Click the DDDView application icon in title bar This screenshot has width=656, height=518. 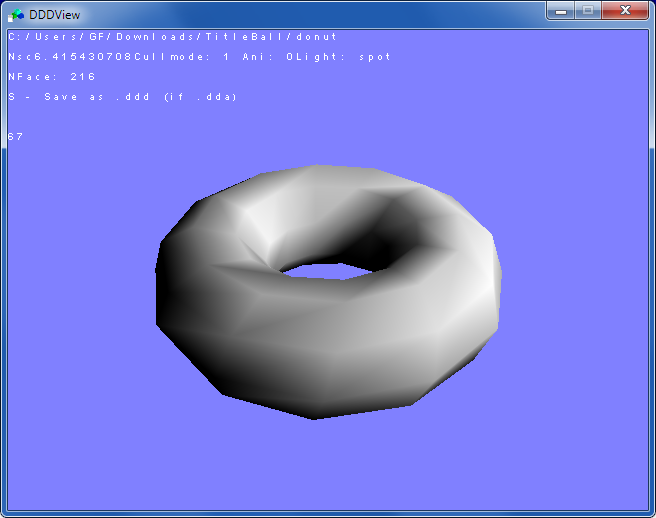coord(16,15)
